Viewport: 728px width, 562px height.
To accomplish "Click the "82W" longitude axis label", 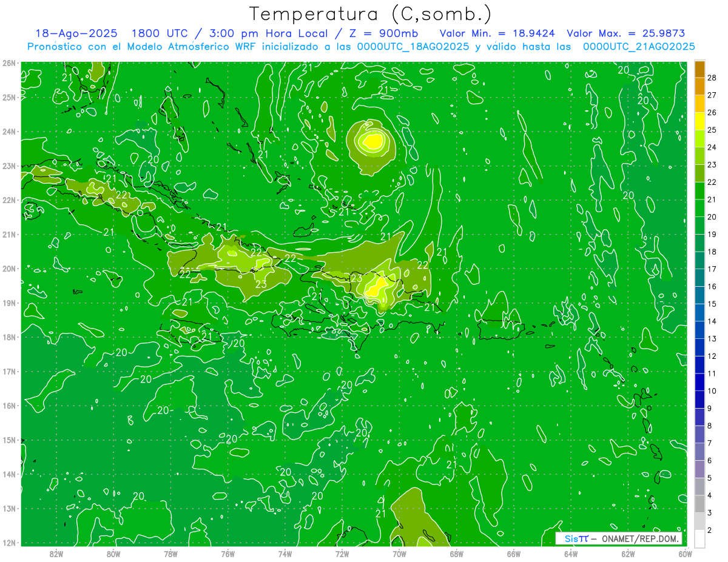I will pyautogui.click(x=56, y=554).
